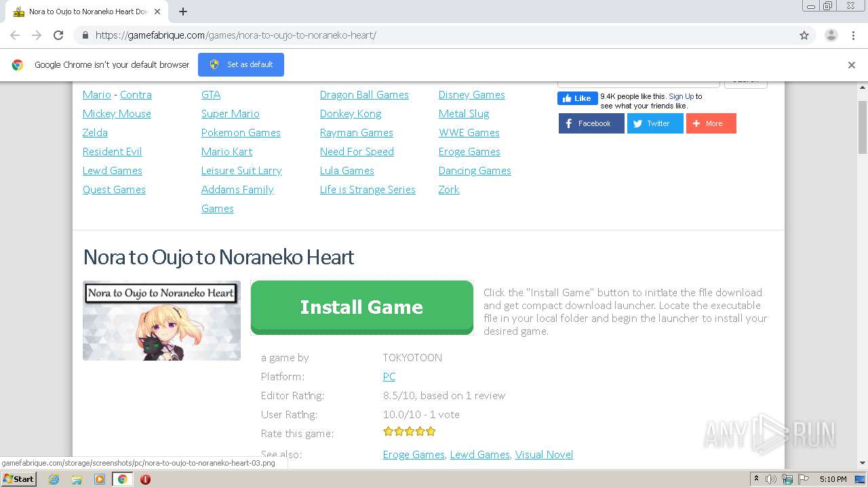868x488 pixels.
Task: Click the Chrome taskbar icon
Action: [x=122, y=479]
